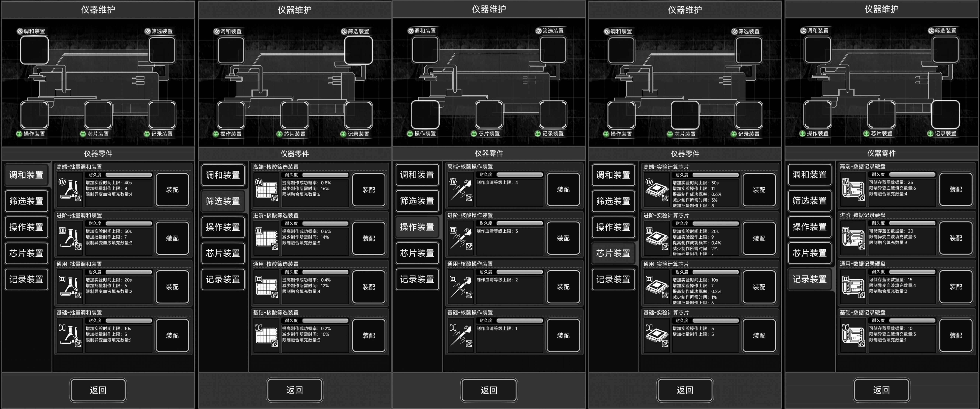
Task: Select the 基础-核酸操作装置 syringe icon
Action: (461, 335)
